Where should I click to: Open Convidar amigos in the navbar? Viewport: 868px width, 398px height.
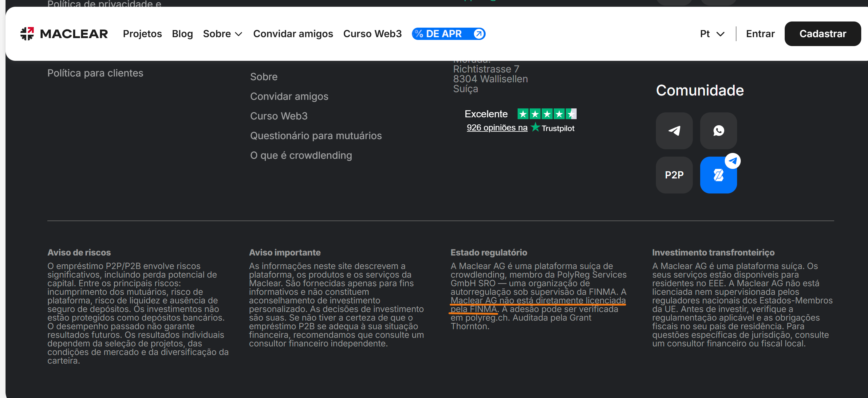click(x=293, y=34)
